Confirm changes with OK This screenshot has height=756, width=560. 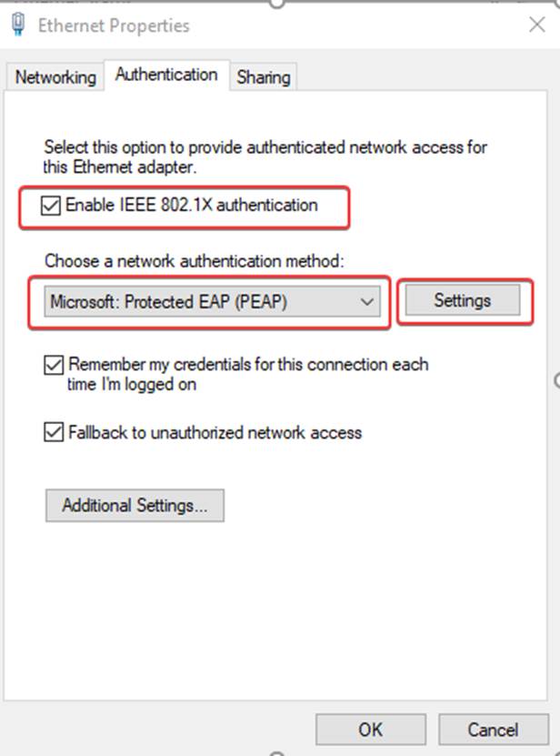click(370, 729)
